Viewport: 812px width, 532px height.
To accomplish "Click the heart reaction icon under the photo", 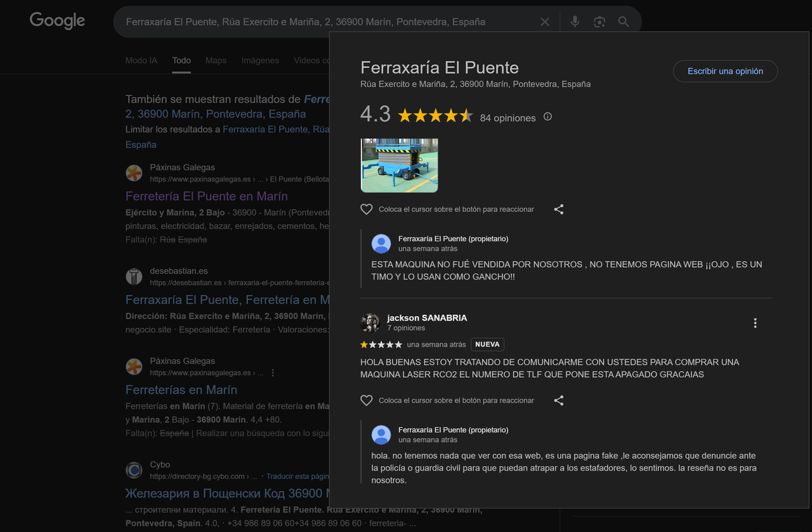I will click(x=366, y=208).
